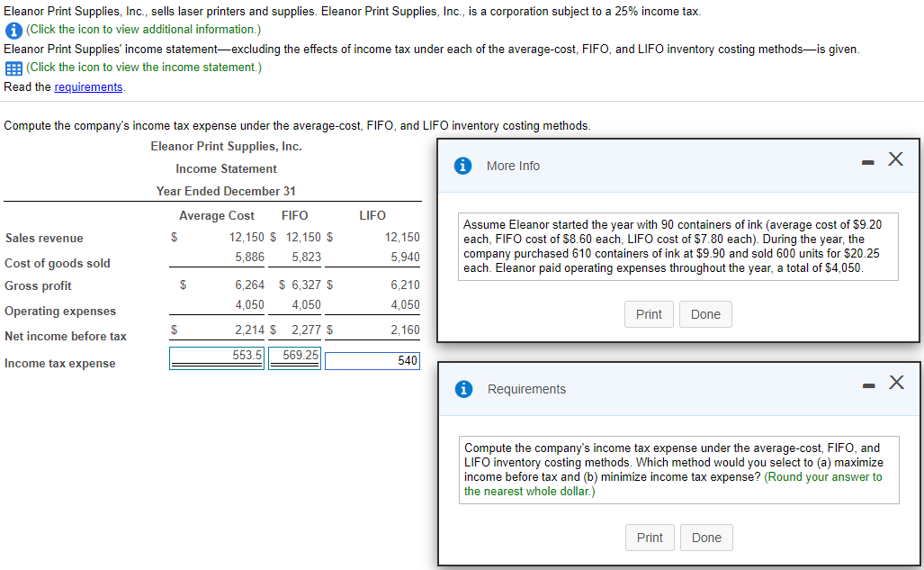
Task: Select the LIFO income tax input 540
Action: pyautogui.click(x=372, y=360)
